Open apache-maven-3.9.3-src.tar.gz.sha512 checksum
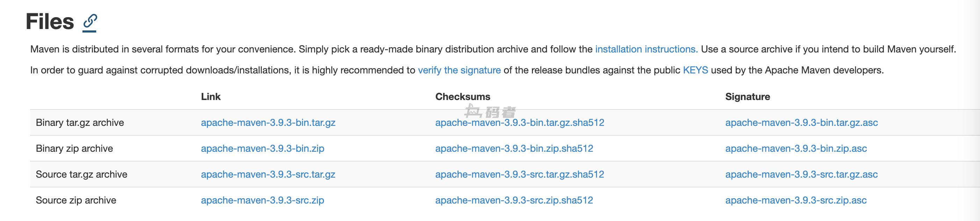980x221 pixels. click(520, 174)
